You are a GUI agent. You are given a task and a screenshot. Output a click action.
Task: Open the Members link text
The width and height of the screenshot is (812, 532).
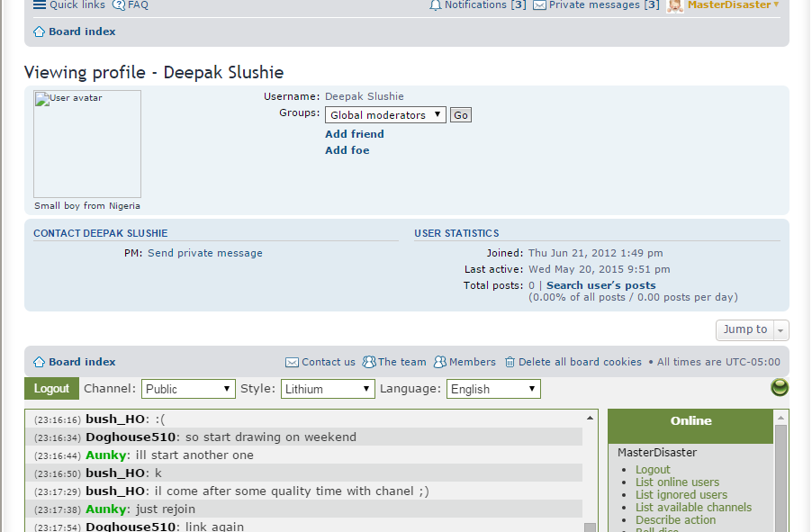[473, 362]
